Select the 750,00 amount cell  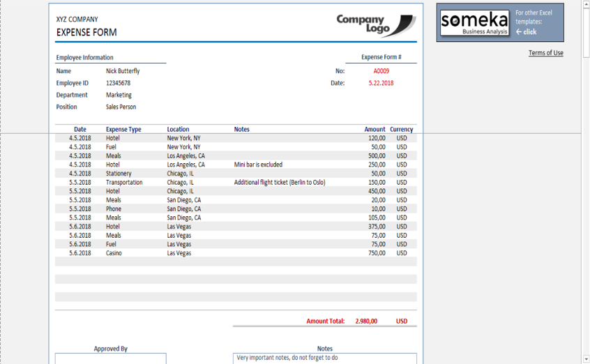tap(377, 253)
